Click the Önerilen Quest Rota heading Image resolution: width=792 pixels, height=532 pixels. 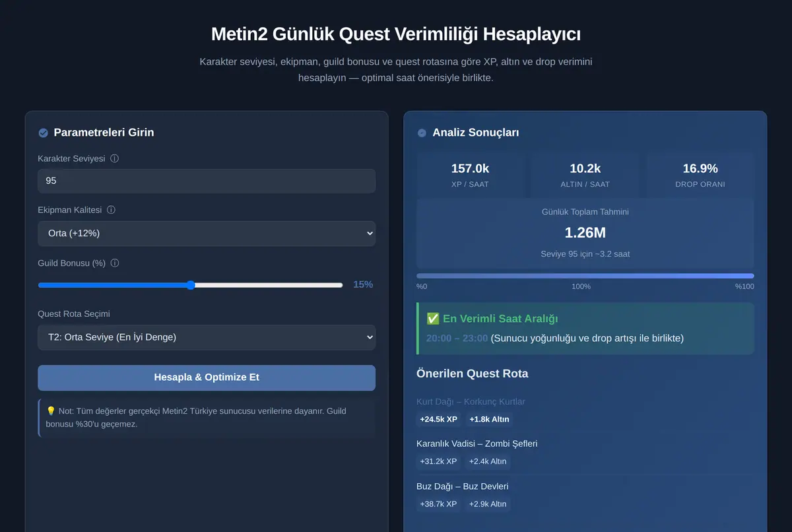(473, 374)
